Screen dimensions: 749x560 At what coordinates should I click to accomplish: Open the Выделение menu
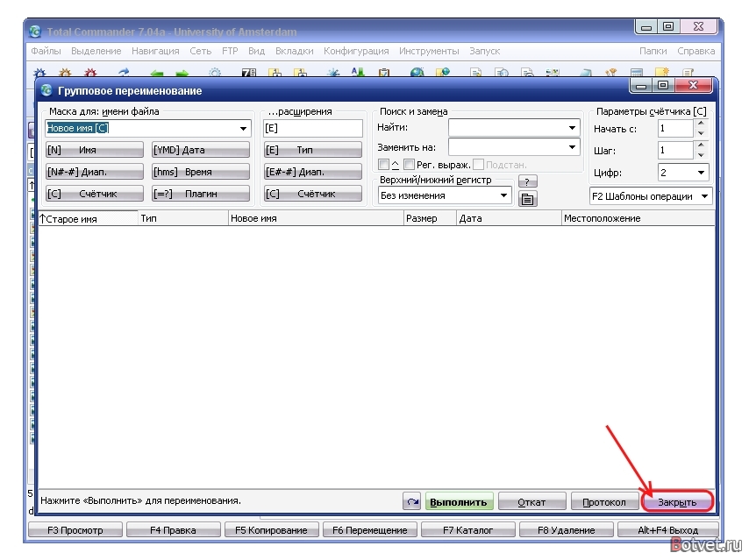(x=96, y=51)
